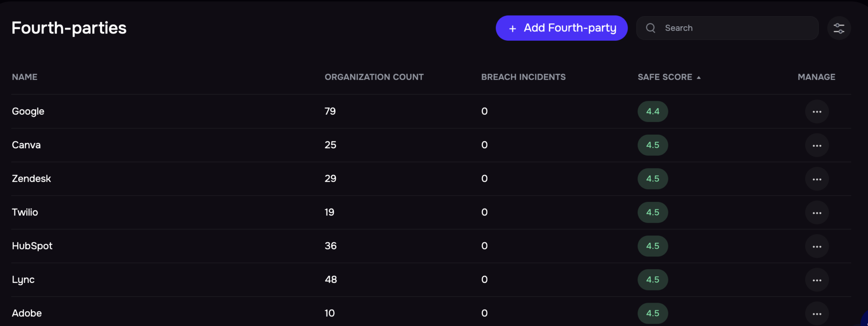This screenshot has width=868, height=326.
Task: Click Google's 4.4 safe score badge
Action: [653, 111]
